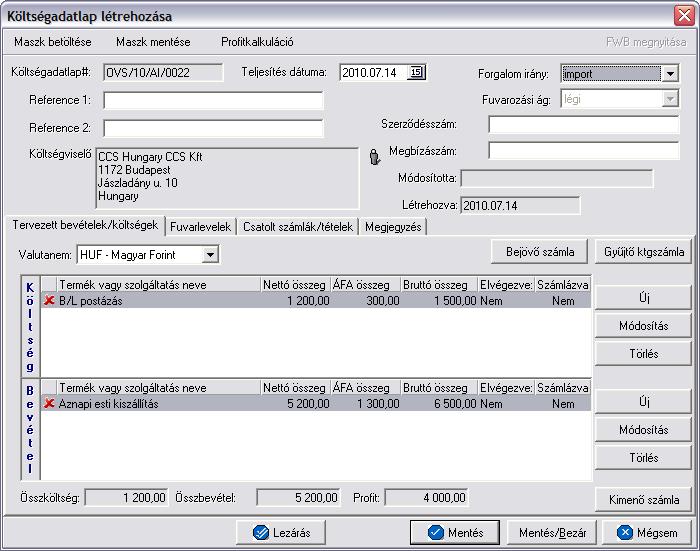
Task: Close the Költségadatlap létrehozása window
Action: pos(684,16)
